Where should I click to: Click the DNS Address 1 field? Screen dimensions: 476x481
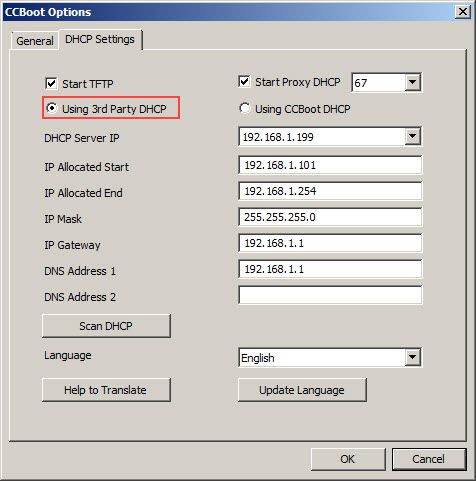point(330,269)
